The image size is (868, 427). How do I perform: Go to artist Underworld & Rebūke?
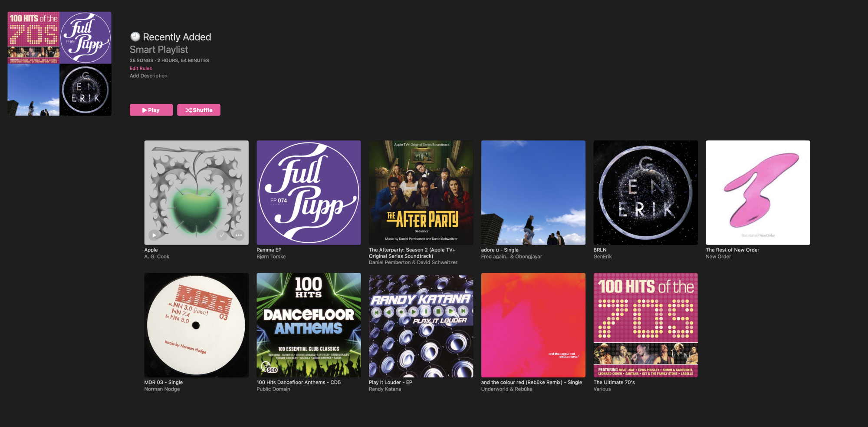(x=507, y=389)
